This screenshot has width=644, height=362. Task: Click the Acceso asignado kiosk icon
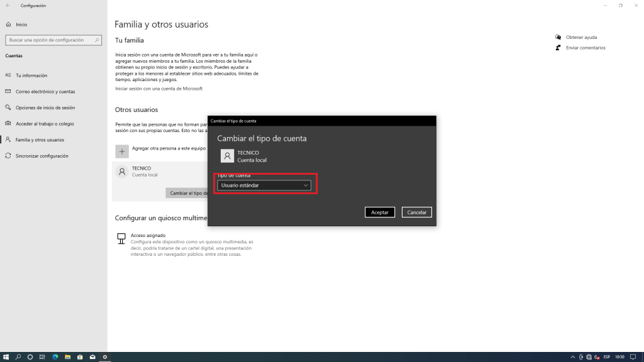(x=121, y=239)
